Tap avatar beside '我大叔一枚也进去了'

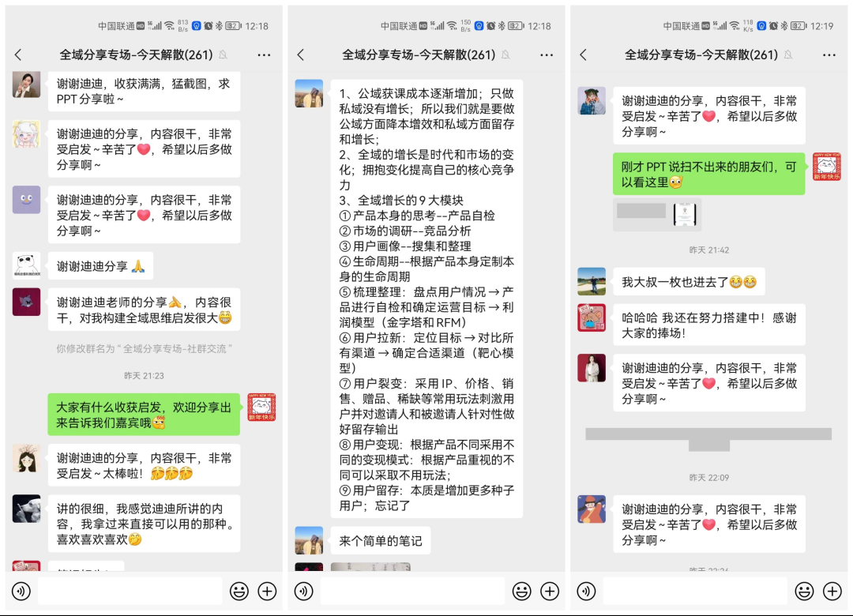[x=592, y=281]
